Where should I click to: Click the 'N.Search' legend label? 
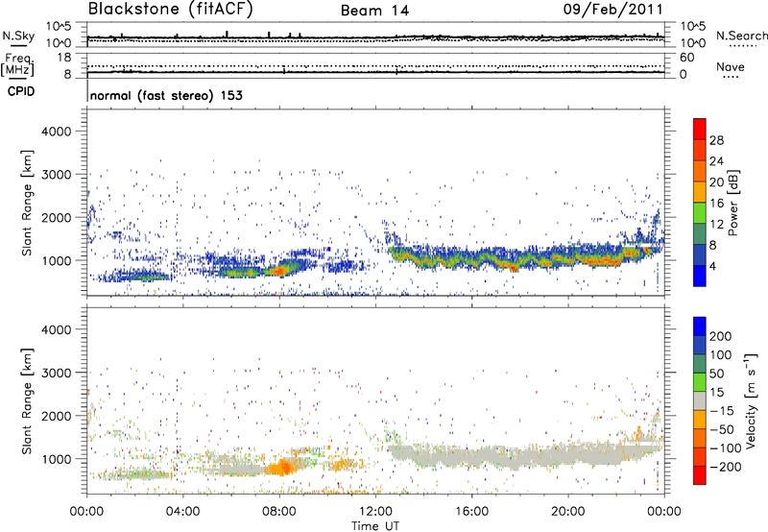pos(742,36)
